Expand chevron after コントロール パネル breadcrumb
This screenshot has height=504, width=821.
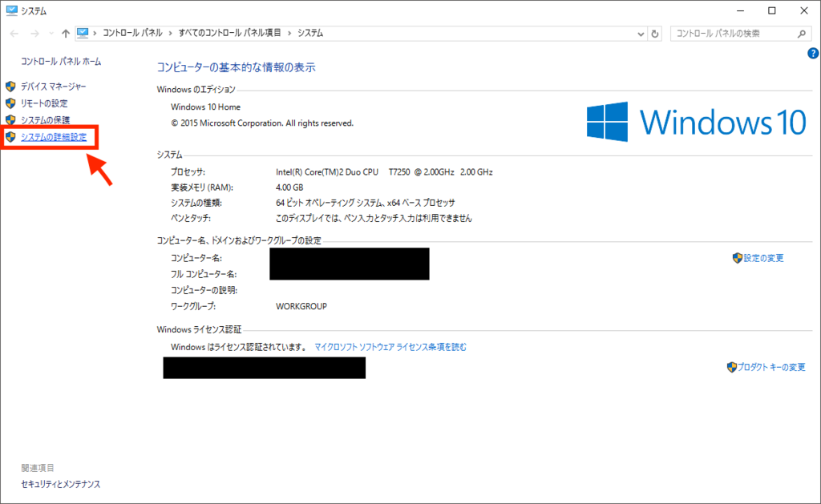point(170,33)
